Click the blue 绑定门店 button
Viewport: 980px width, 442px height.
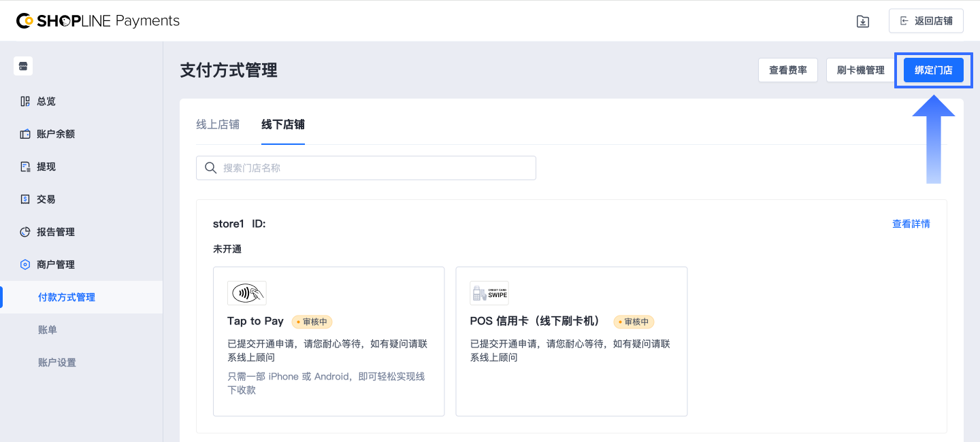(933, 70)
